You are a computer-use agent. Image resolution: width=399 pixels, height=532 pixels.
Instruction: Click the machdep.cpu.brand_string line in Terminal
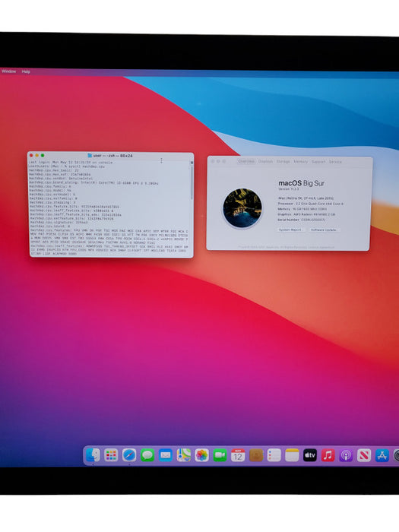(x=93, y=183)
